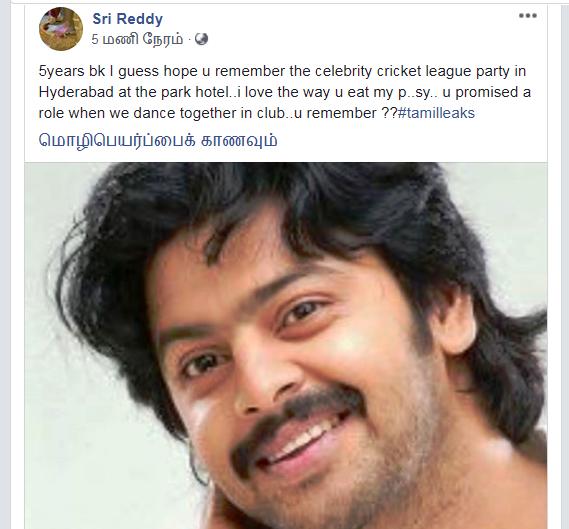The height and width of the screenshot is (529, 569).
Task: Open the three-dot post options menu
Action: (x=528, y=16)
